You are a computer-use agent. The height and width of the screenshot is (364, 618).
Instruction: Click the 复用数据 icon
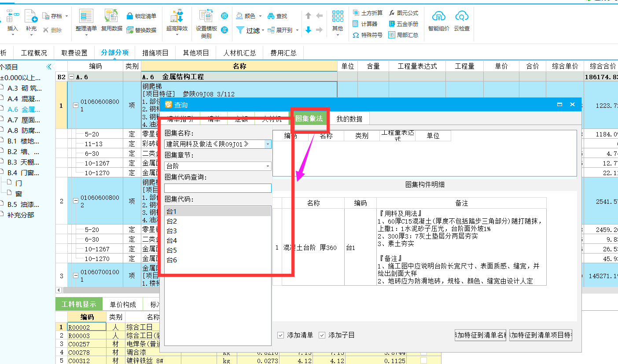111,16
